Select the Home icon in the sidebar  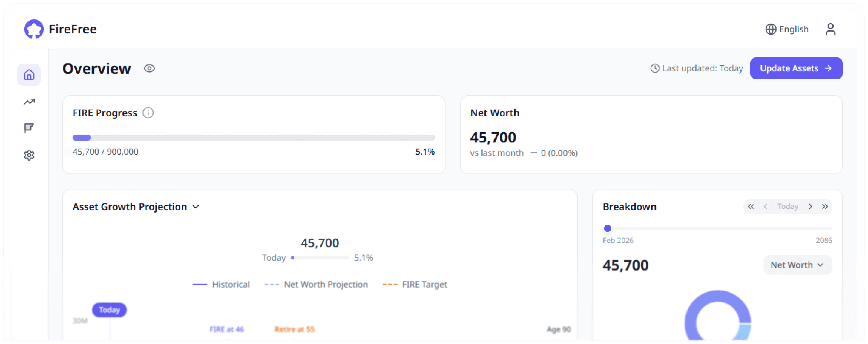coord(29,74)
